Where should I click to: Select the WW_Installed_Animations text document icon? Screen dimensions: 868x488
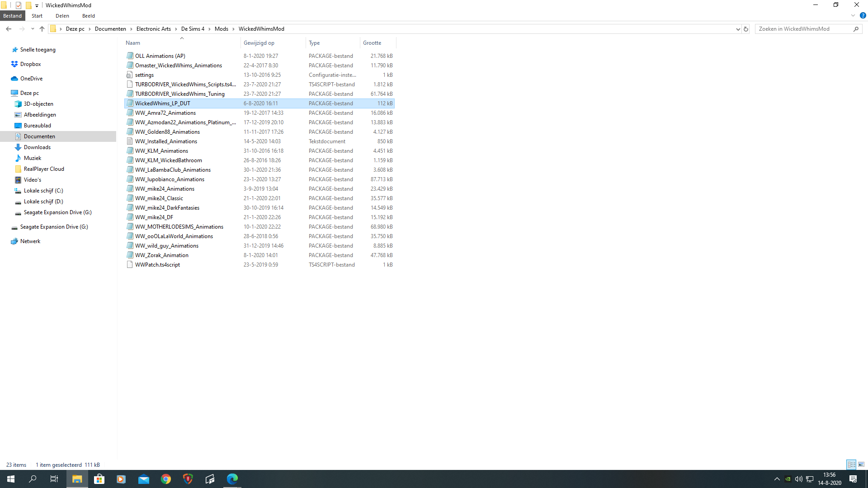(x=130, y=141)
